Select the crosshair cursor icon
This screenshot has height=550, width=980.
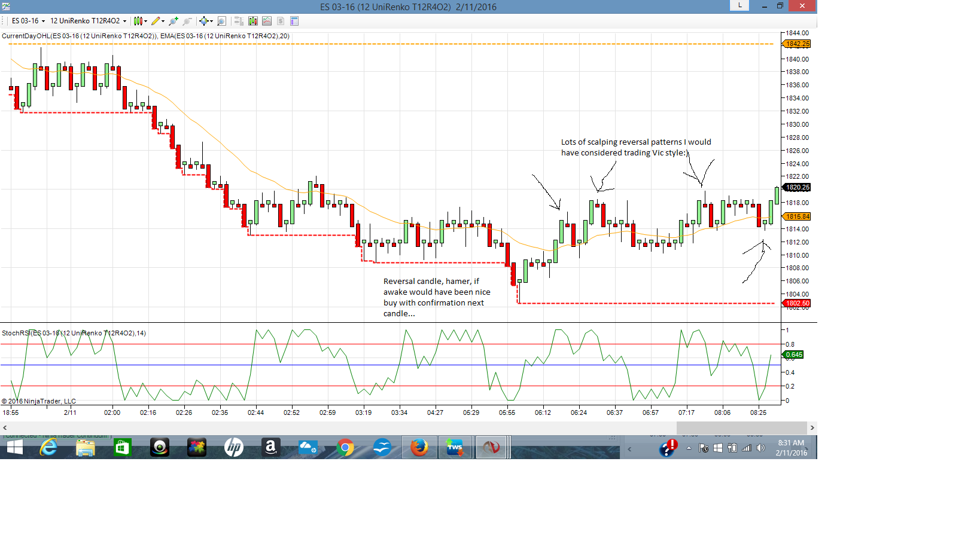click(x=204, y=21)
